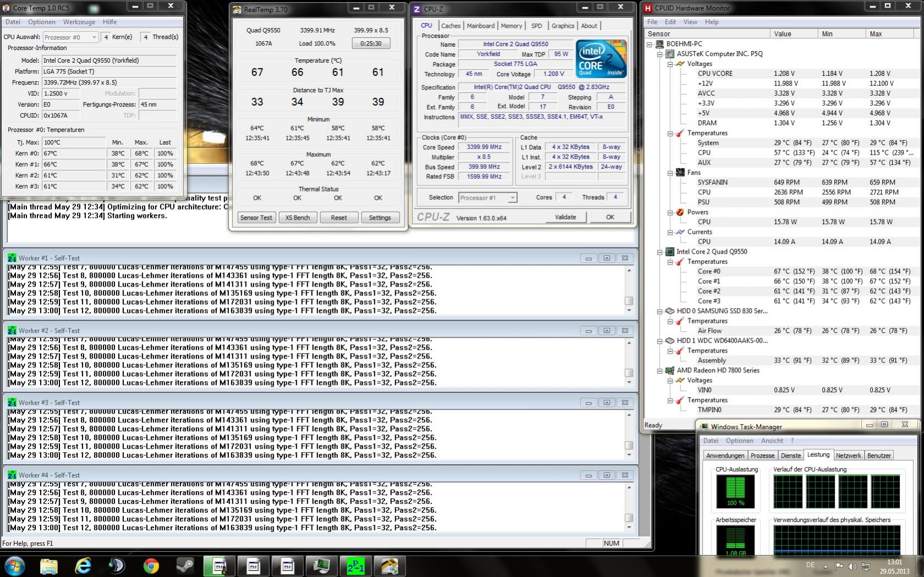Click Worker #4 scrollbar up arrow
Viewport: 924px width, 577px height.
click(628, 488)
